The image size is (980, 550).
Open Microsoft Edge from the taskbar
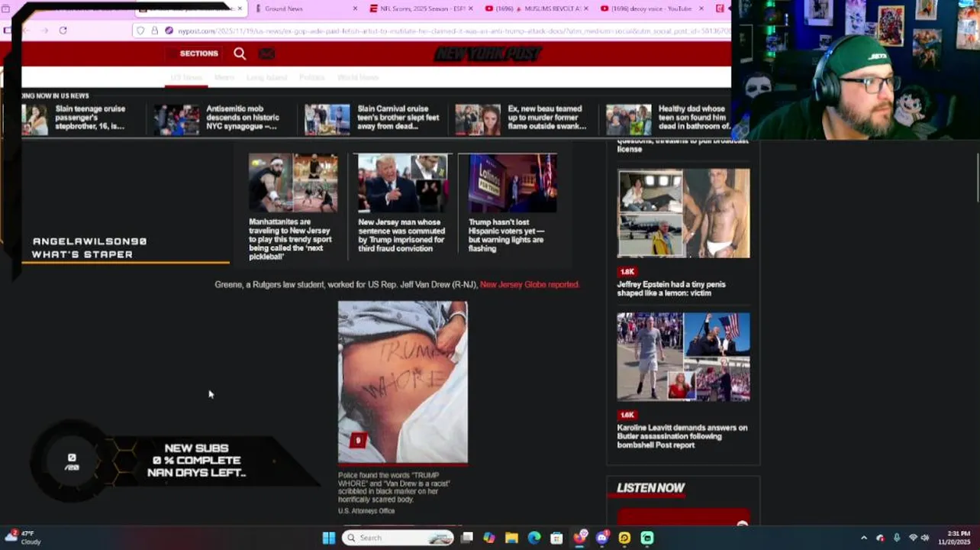coord(534,538)
